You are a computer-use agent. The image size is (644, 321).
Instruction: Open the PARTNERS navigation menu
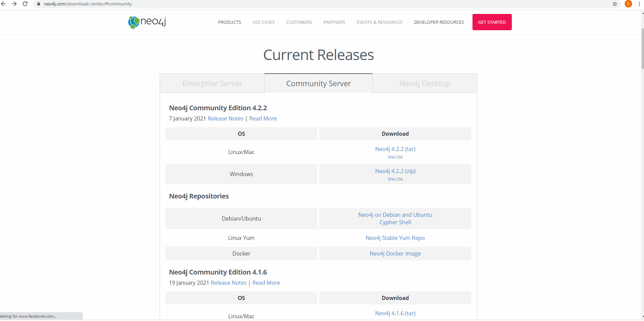click(x=334, y=22)
